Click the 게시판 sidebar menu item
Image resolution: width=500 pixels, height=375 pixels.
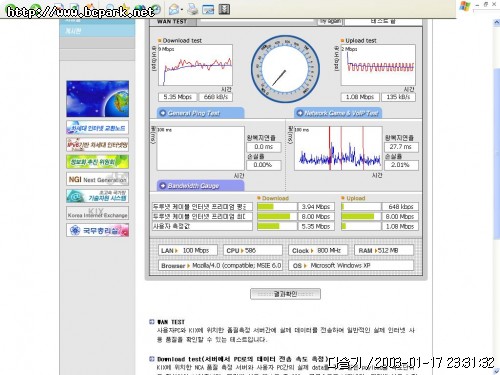[97, 31]
